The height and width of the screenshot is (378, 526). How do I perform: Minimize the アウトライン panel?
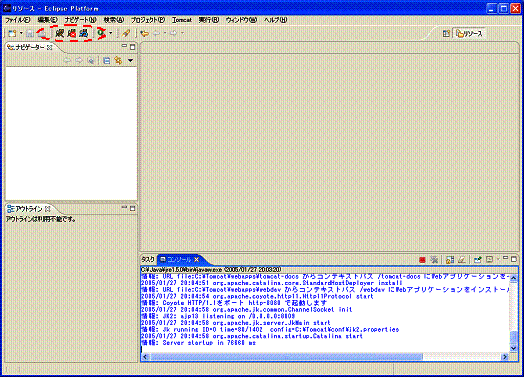pyautogui.click(x=124, y=207)
